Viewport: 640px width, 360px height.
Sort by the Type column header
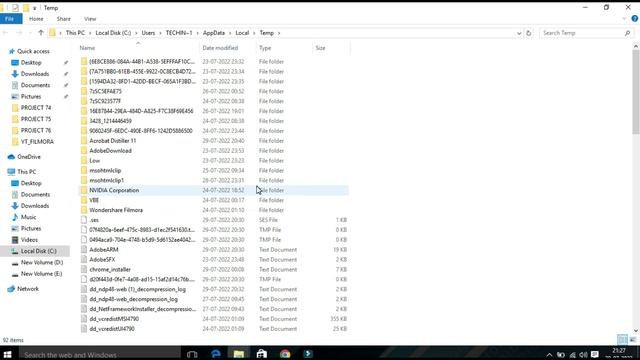click(284, 48)
